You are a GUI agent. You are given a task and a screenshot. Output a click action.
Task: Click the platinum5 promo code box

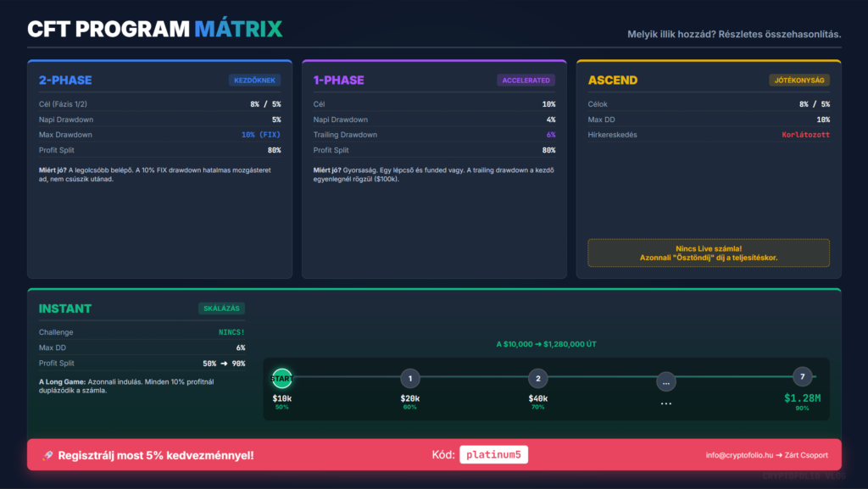coord(494,455)
